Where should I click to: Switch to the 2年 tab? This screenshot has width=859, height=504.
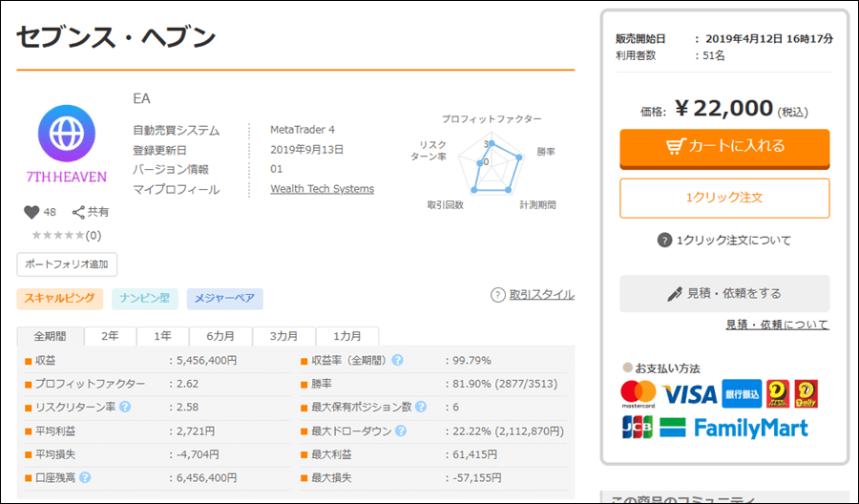(110, 336)
